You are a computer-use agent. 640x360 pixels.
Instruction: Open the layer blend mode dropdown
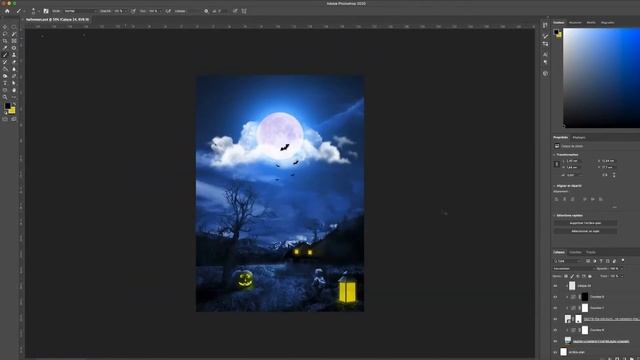[573, 269]
